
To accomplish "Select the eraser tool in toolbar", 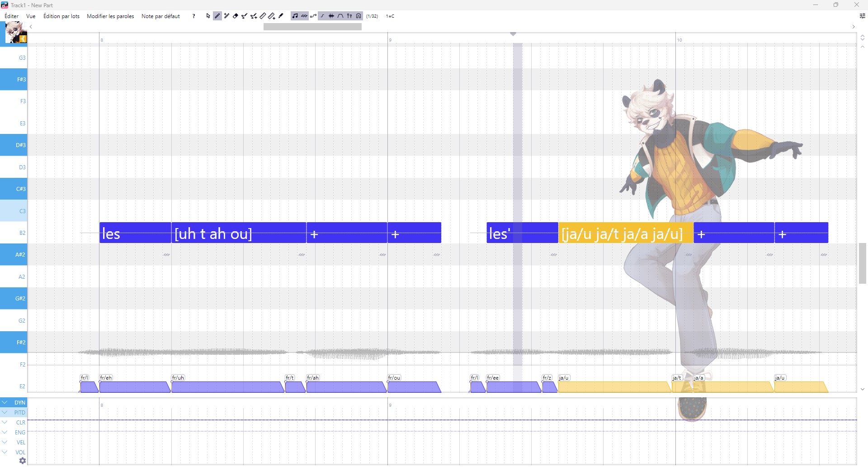I will (x=235, y=16).
